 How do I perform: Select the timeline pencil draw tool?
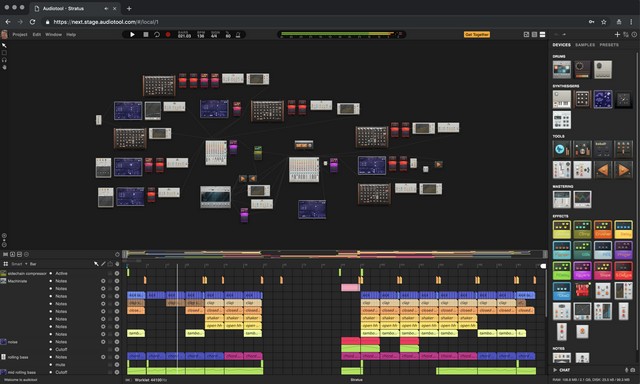coord(103,264)
